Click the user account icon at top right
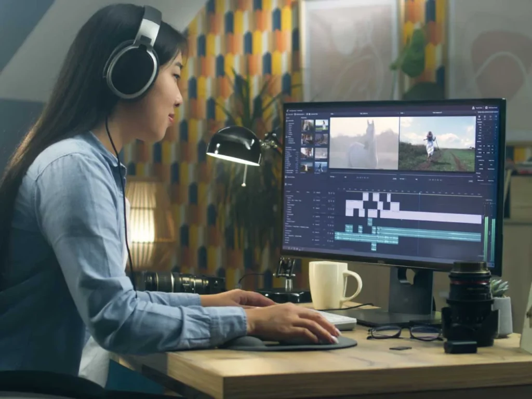This screenshot has height=399, width=532. (x=473, y=108)
